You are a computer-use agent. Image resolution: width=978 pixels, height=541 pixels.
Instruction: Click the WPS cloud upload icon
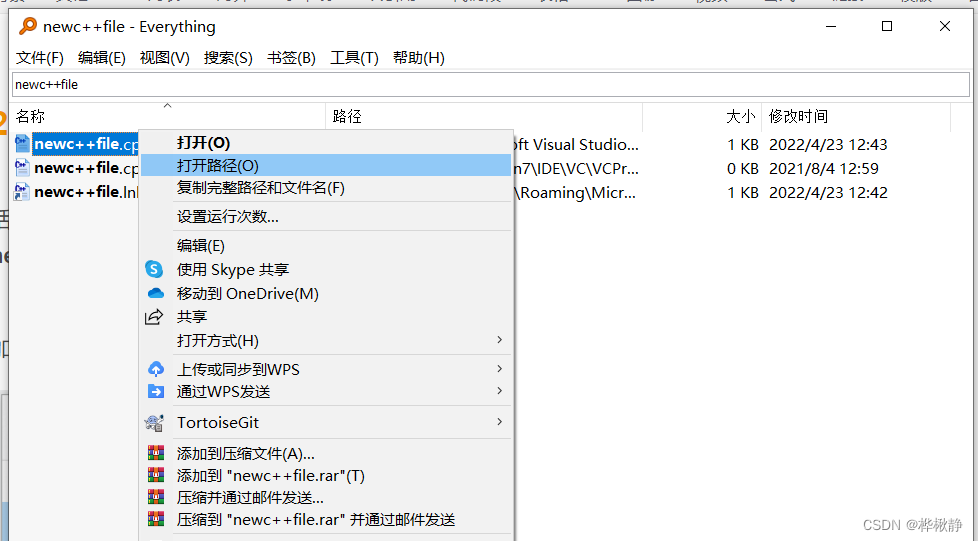(x=155, y=369)
